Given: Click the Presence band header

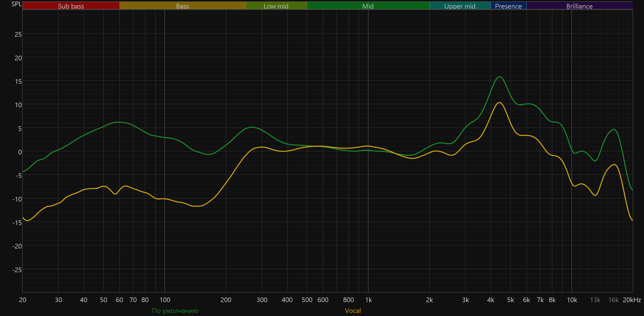Looking at the screenshot, I should click(508, 6).
